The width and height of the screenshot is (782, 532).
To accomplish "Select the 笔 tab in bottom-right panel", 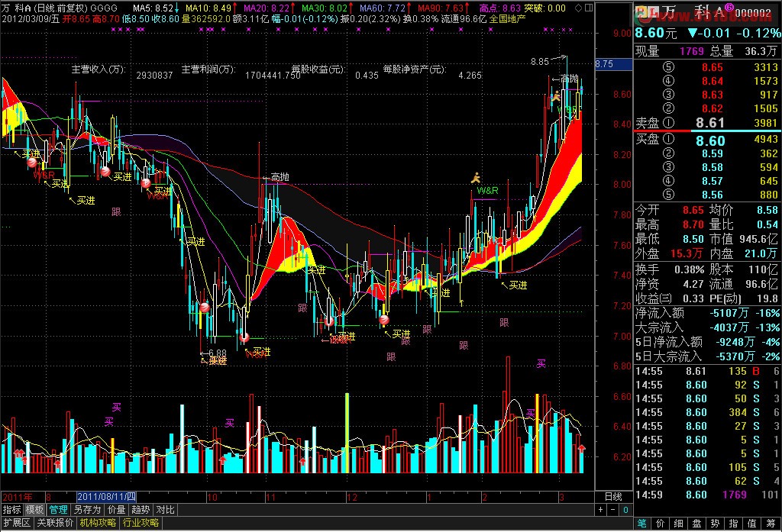I will point(641,523).
